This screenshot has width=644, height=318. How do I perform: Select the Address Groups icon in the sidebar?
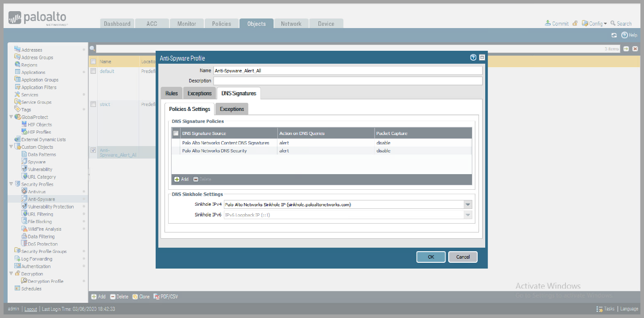(x=17, y=57)
